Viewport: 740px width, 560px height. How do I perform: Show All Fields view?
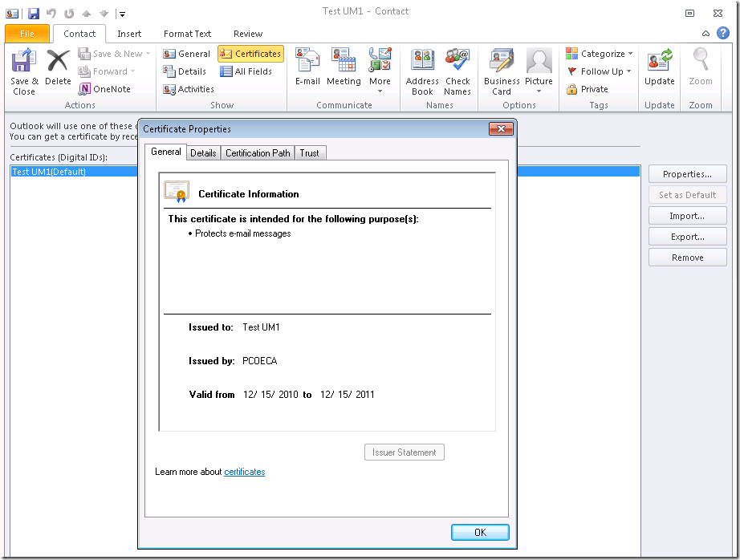pos(246,71)
